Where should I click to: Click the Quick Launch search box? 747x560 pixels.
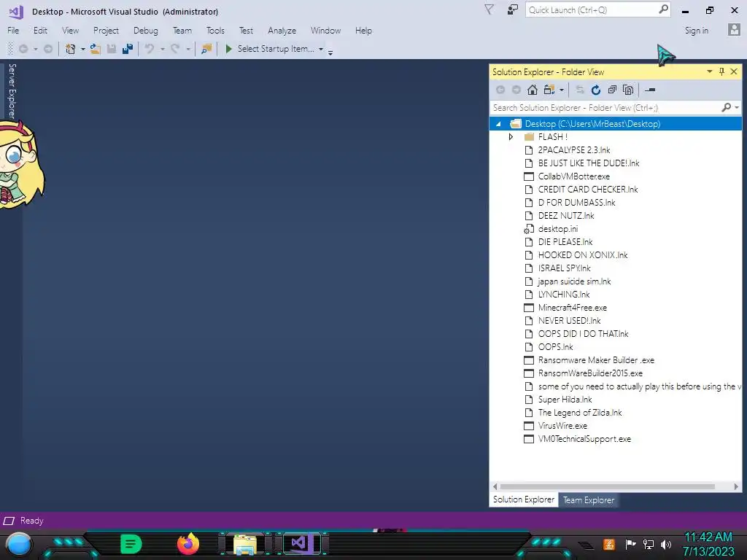pos(598,10)
